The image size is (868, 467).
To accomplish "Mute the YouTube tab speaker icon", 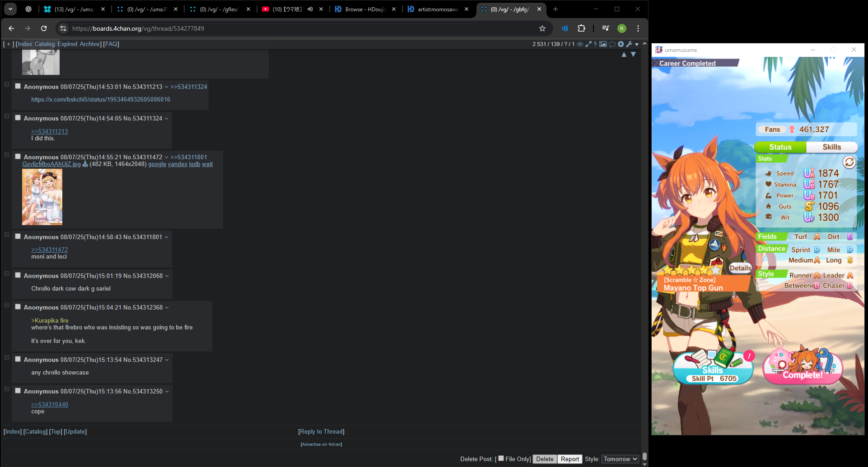I will [x=310, y=9].
